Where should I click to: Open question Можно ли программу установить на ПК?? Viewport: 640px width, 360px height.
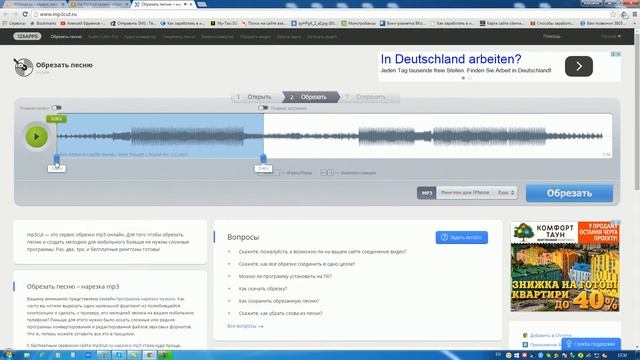coord(285,276)
